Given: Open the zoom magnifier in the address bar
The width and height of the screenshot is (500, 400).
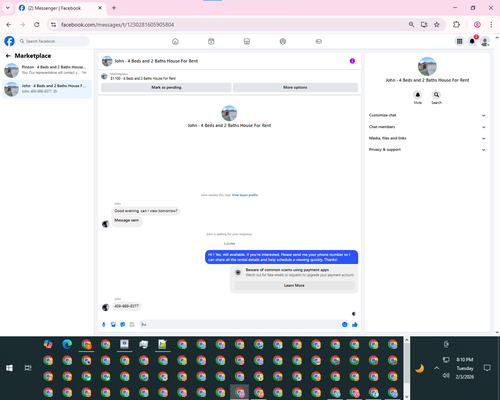Looking at the screenshot, I should point(411,24).
